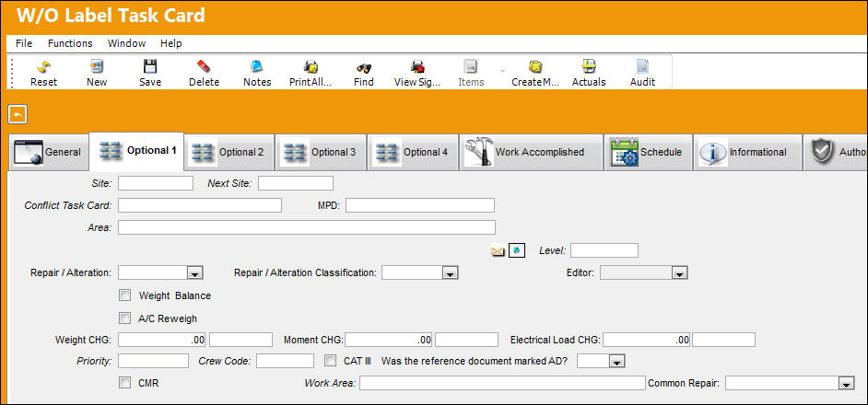This screenshot has width=868, height=405.
Task: Click the Items toolbar icon
Action: point(471,67)
